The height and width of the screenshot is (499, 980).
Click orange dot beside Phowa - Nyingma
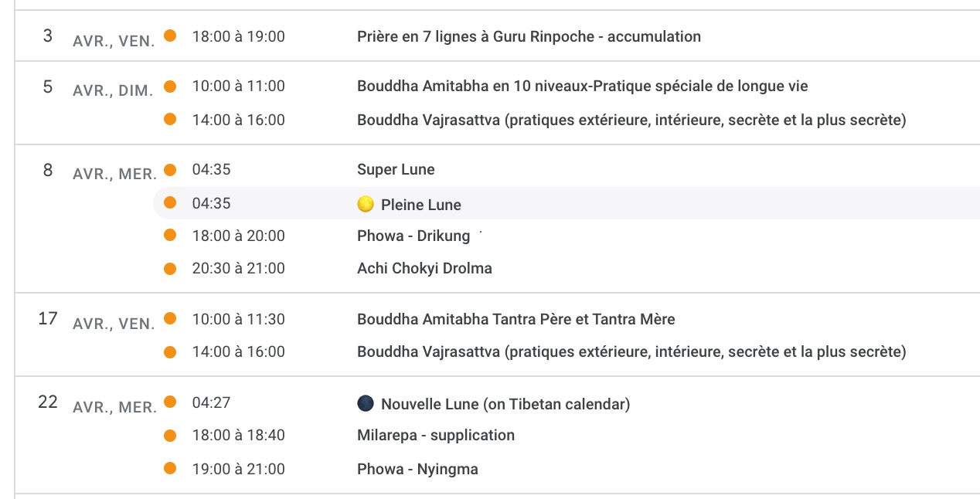pyautogui.click(x=170, y=469)
